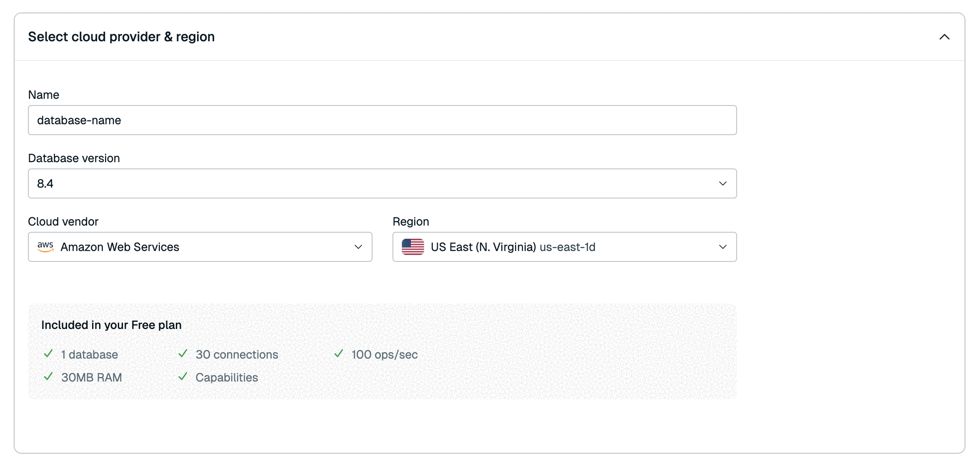
Task: Click the Capabilities feature text
Action: [227, 377]
